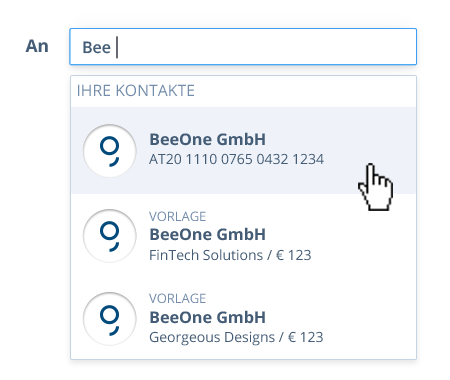Screen dimensions: 450x380
Task: Click the VORLAGE label above the FinTech Solutions entry
Action: click(177, 217)
